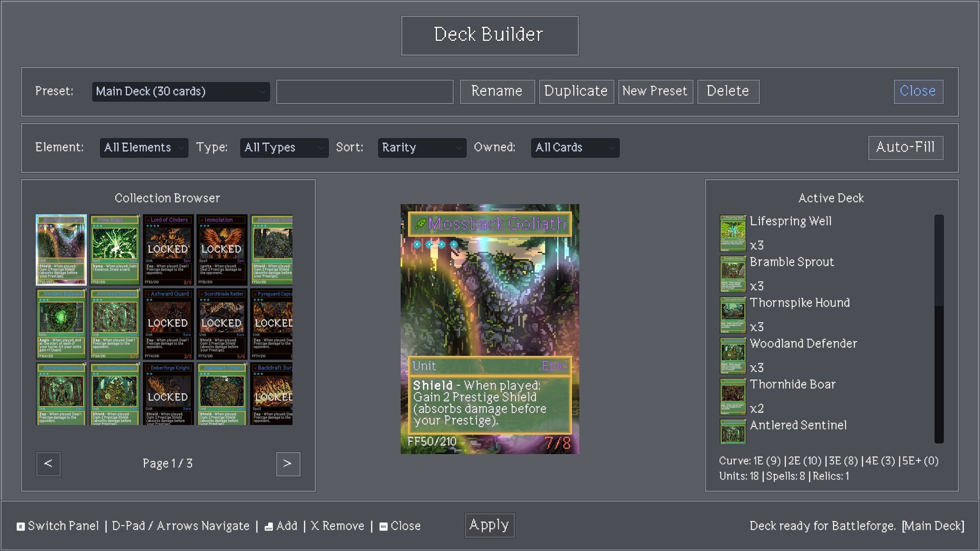The height and width of the screenshot is (551, 980).
Task: Click Lifespring Well icon in Active Deck
Action: [x=733, y=233]
